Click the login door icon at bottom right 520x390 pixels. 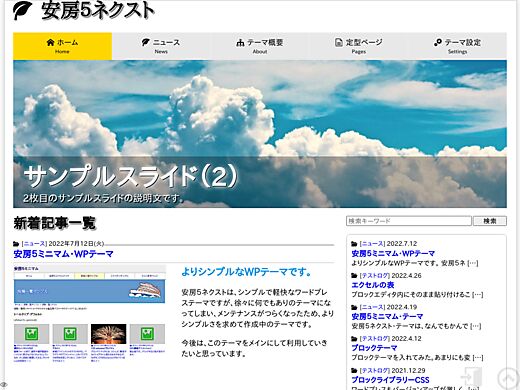[471, 377]
